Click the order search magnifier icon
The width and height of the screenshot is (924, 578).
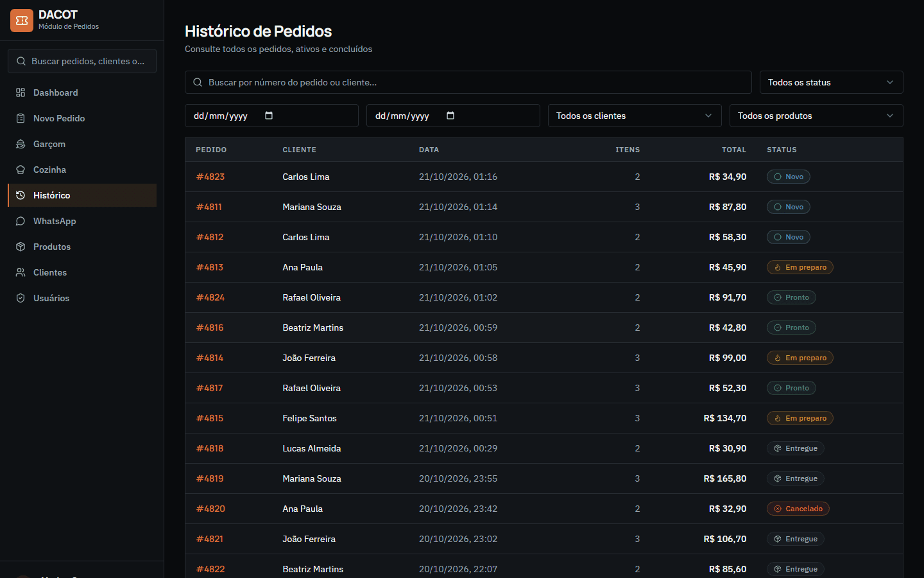(x=198, y=82)
